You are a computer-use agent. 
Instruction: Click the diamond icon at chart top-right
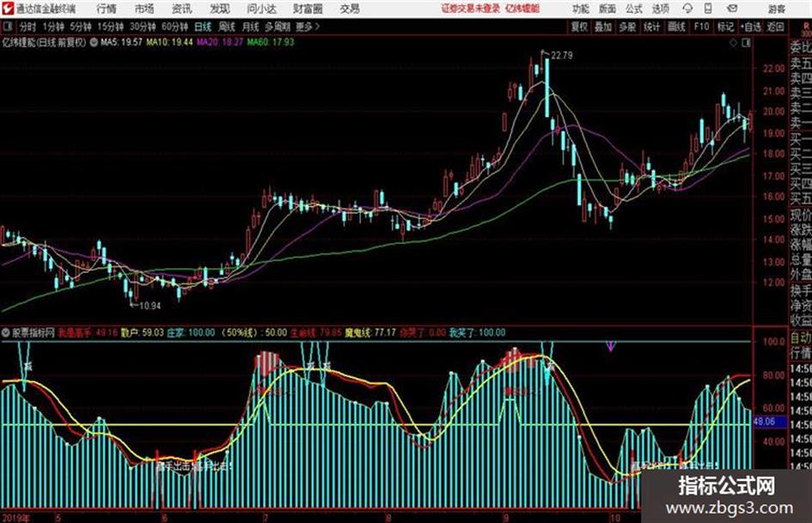tap(733, 43)
